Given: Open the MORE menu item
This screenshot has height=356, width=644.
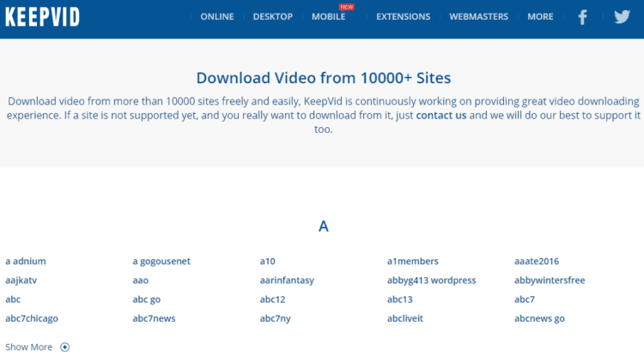Looking at the screenshot, I should coord(540,17).
